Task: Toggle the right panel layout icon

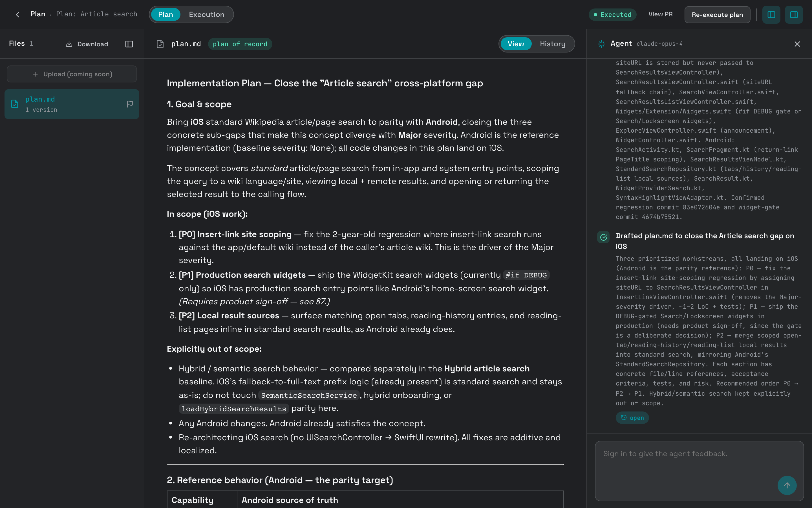Action: 794,14
